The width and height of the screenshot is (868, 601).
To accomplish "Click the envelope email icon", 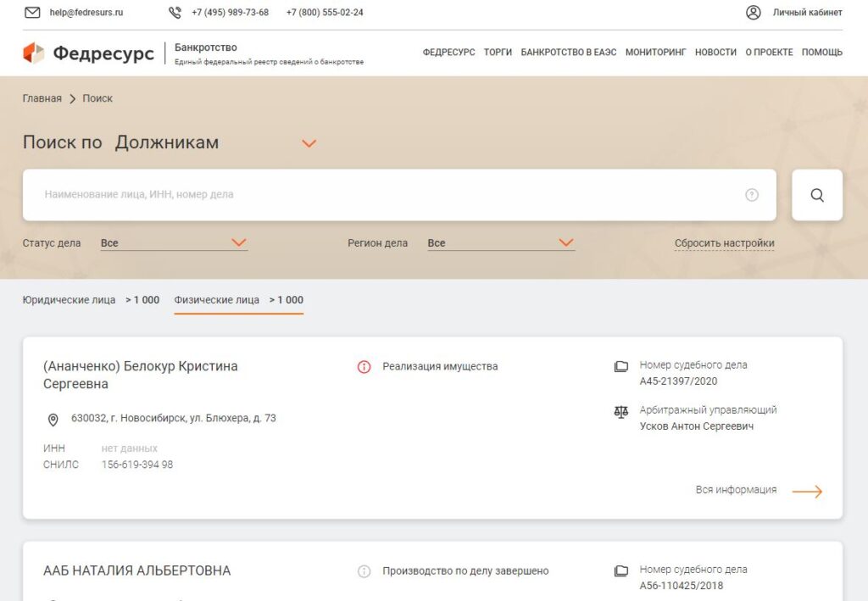I will coord(32,13).
